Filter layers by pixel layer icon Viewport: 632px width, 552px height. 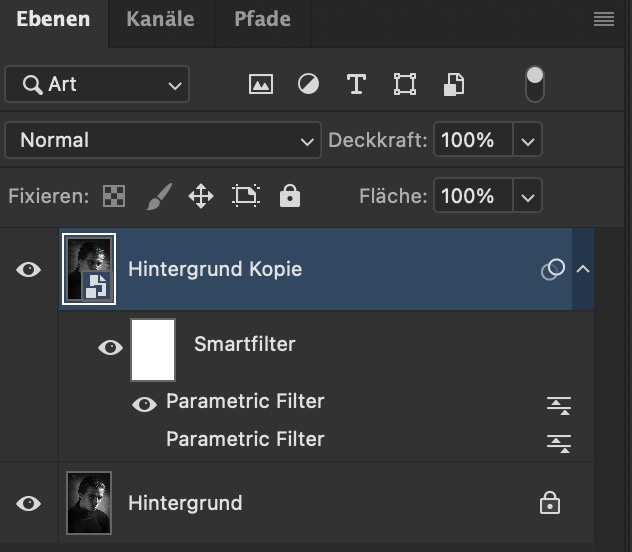pos(261,85)
